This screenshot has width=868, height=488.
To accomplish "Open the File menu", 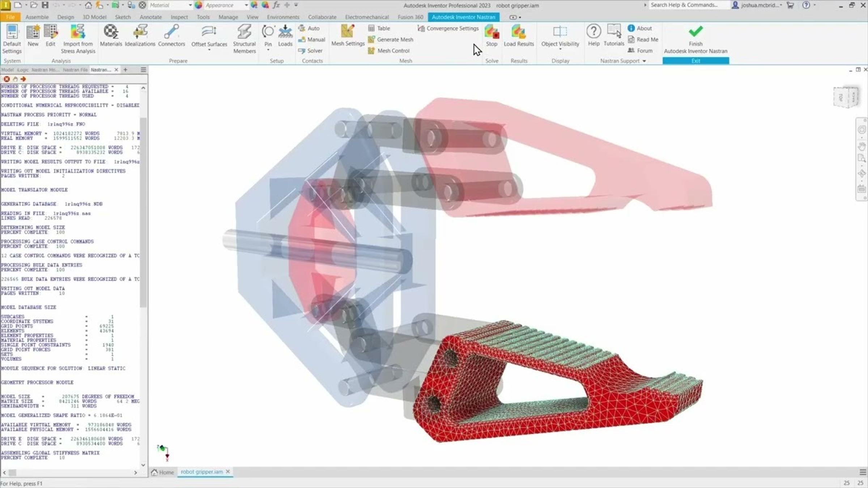I will click(x=10, y=17).
